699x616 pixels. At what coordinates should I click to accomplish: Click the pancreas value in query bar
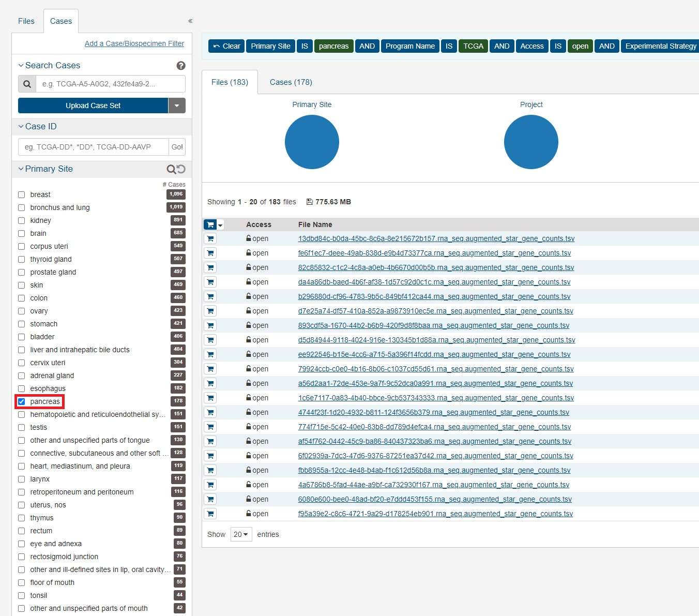[334, 46]
